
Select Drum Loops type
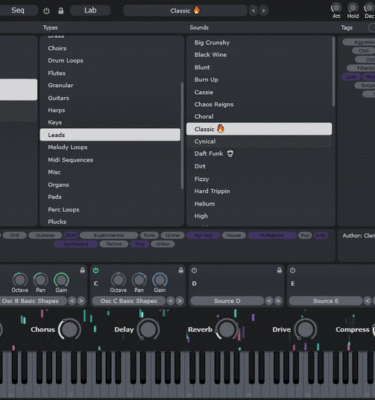tap(110, 60)
